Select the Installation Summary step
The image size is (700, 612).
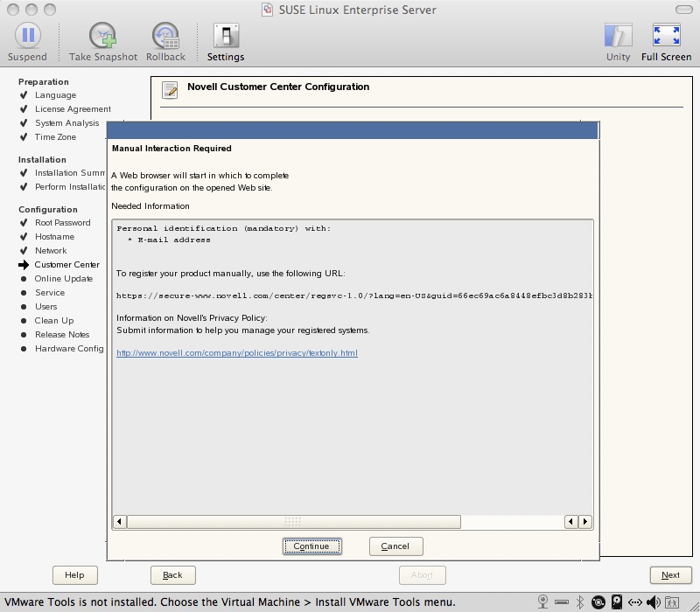(x=70, y=172)
